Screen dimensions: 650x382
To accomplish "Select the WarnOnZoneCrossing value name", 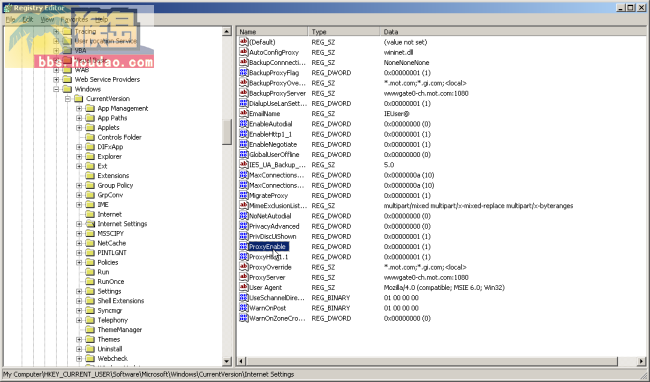I will pos(277,318).
